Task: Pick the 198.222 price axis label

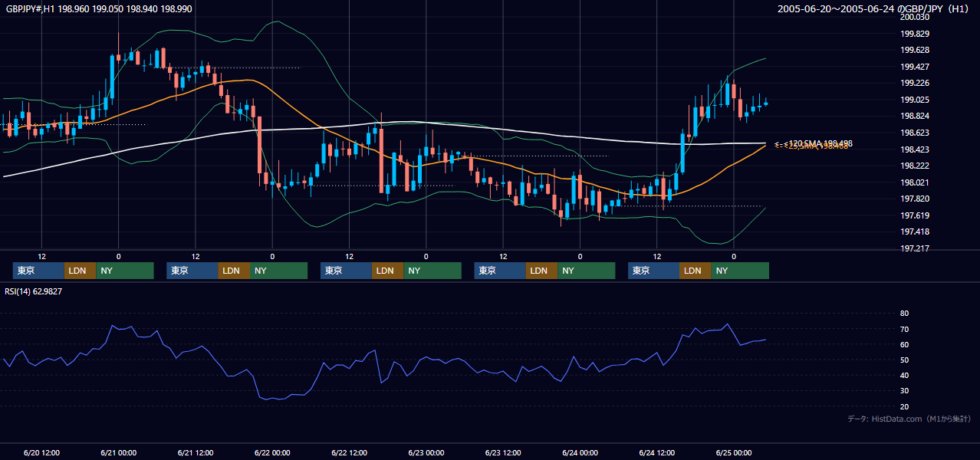Action: coord(915,166)
